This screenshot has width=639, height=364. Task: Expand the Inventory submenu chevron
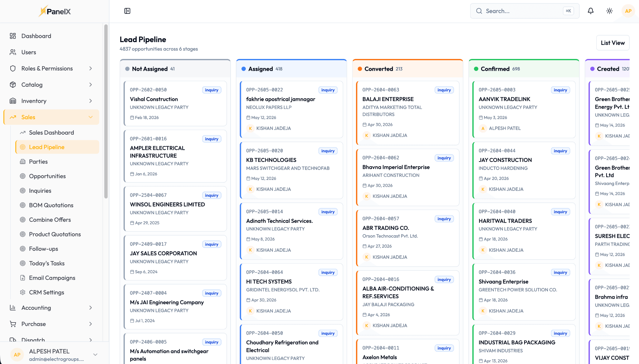pyautogui.click(x=91, y=101)
